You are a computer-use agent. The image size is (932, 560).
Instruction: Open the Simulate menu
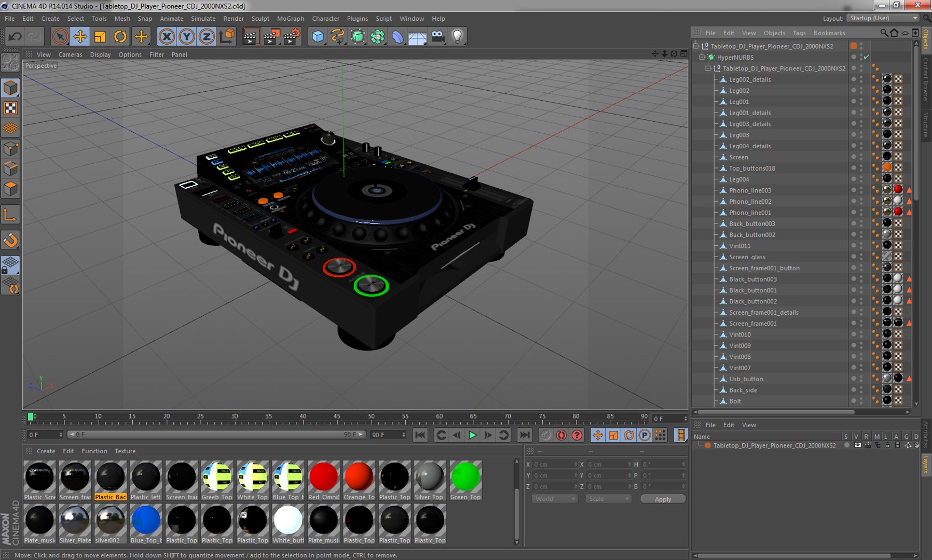(x=203, y=18)
